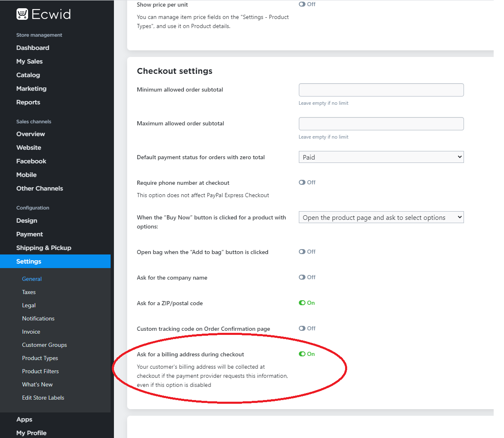Click Minimum allowed order subtotal field

tap(381, 90)
